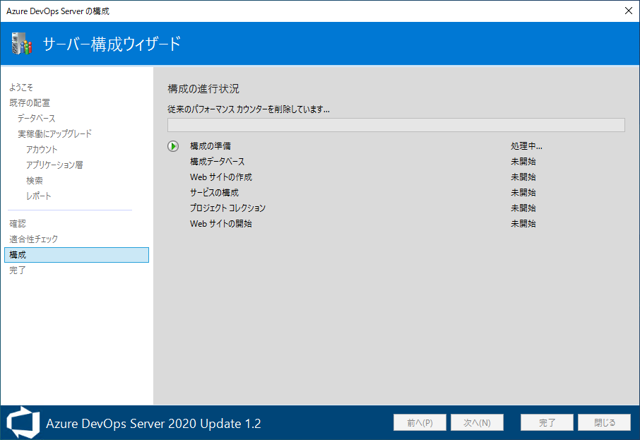Select ようこそ in the wizard sidebar
Image resolution: width=640 pixels, height=440 pixels.
(x=21, y=87)
